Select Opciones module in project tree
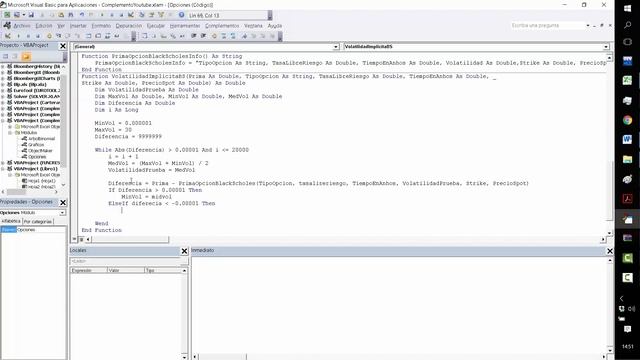Viewport: 640px width, 360px height. point(37,157)
